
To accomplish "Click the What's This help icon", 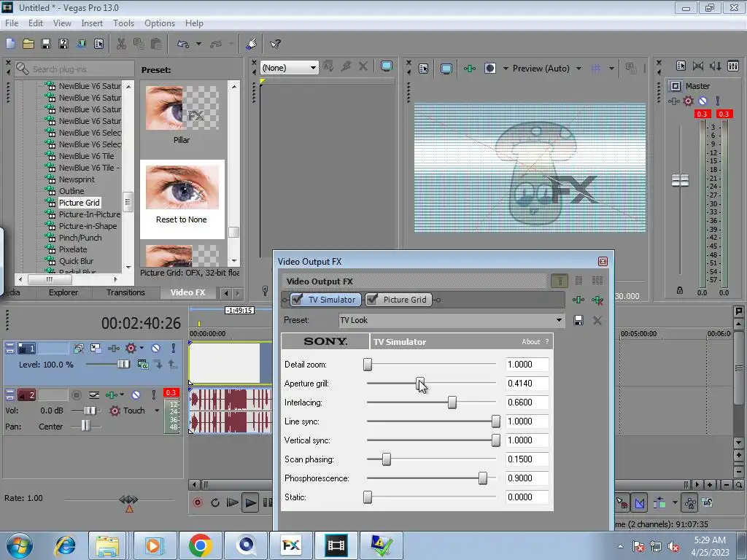I will pyautogui.click(x=275, y=44).
